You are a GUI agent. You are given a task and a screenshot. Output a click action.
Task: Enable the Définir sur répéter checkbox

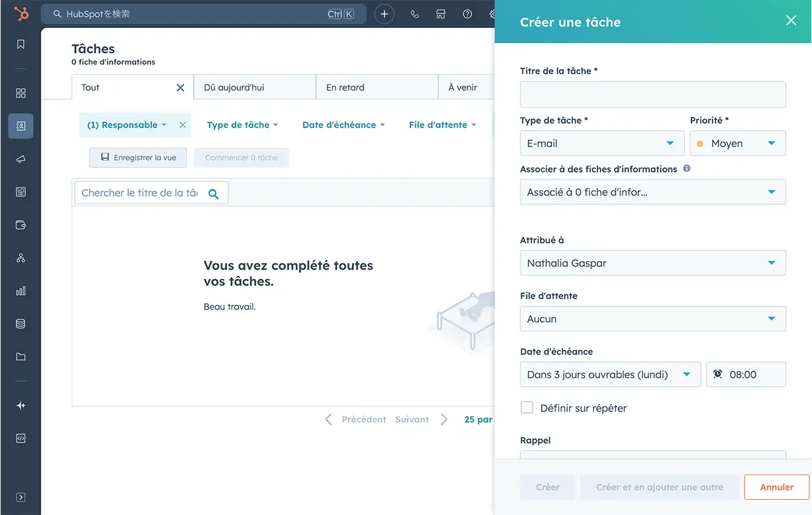[527, 408]
